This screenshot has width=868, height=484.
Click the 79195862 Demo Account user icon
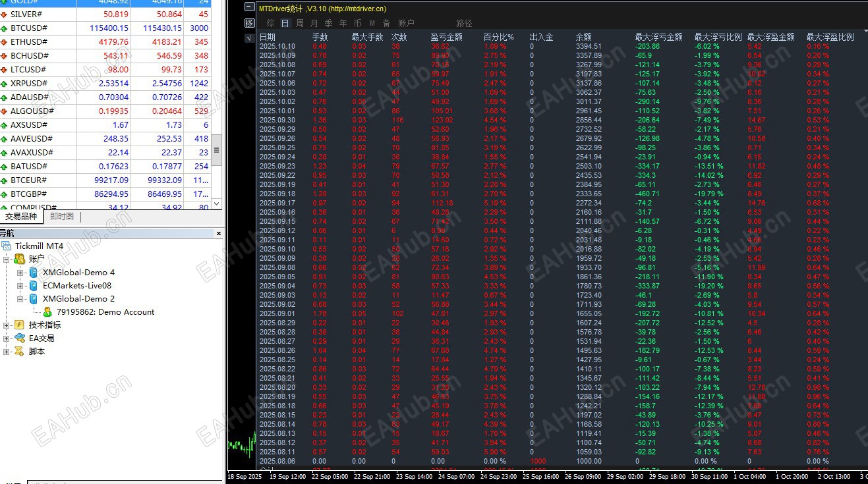click(x=47, y=312)
